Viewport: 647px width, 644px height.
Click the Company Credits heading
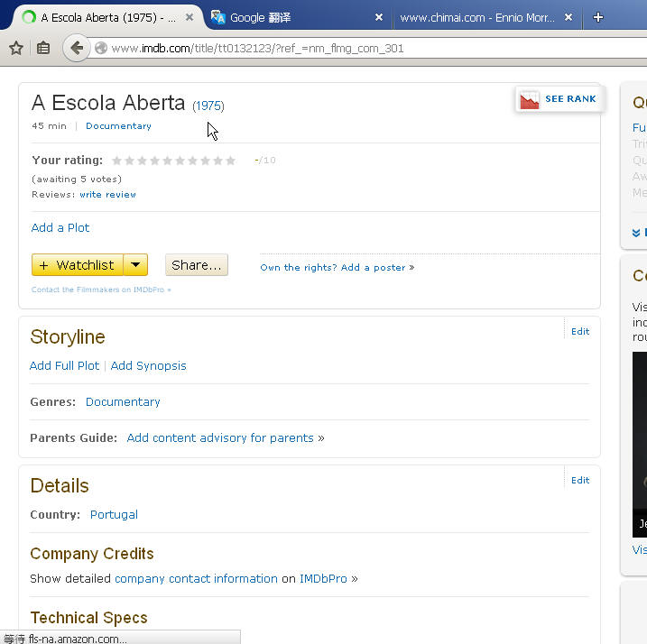click(92, 554)
